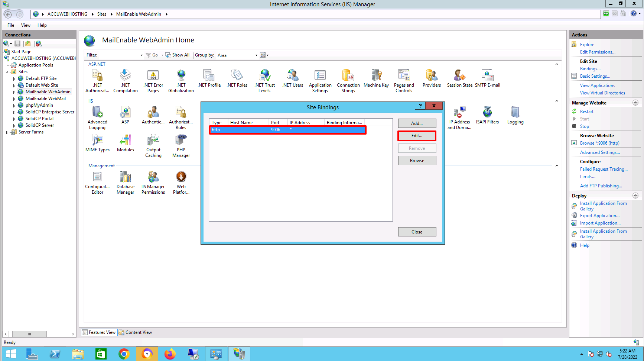Expand Default Web Site tree node

point(14,86)
